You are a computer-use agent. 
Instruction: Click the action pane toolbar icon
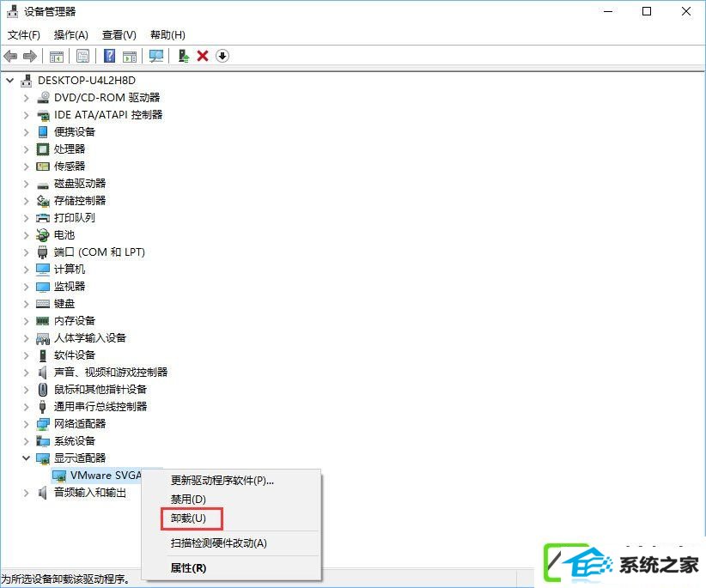click(x=130, y=57)
